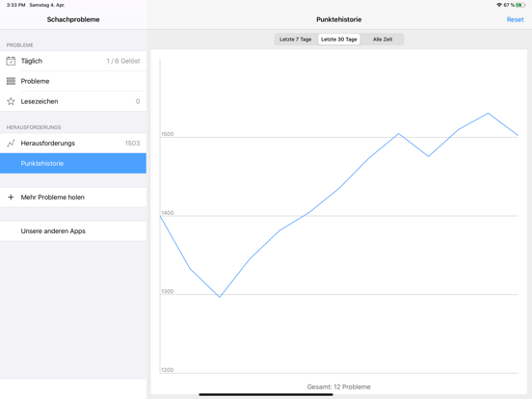Click 'Gesamt: 12 Probleme' summary text
Screen dimensions: 532x399
click(x=338, y=386)
